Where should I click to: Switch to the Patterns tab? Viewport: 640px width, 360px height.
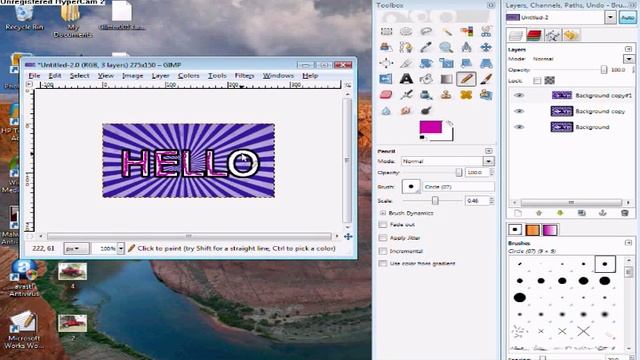533,230
